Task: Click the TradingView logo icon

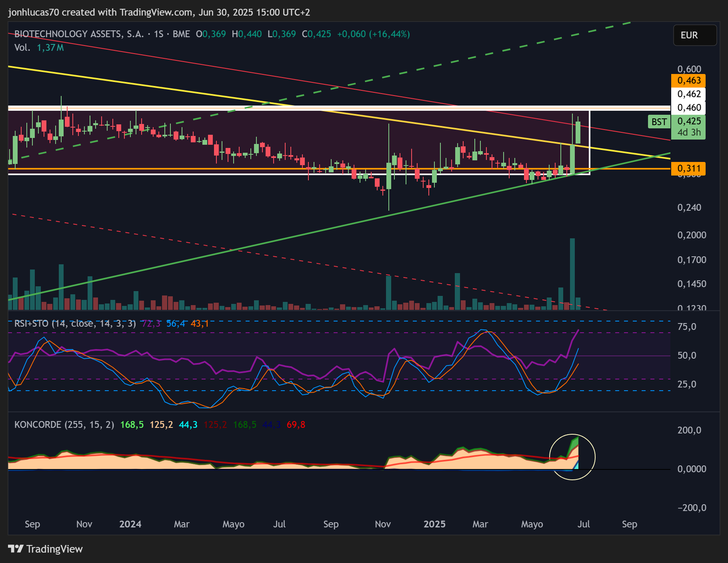Action: pos(16,549)
